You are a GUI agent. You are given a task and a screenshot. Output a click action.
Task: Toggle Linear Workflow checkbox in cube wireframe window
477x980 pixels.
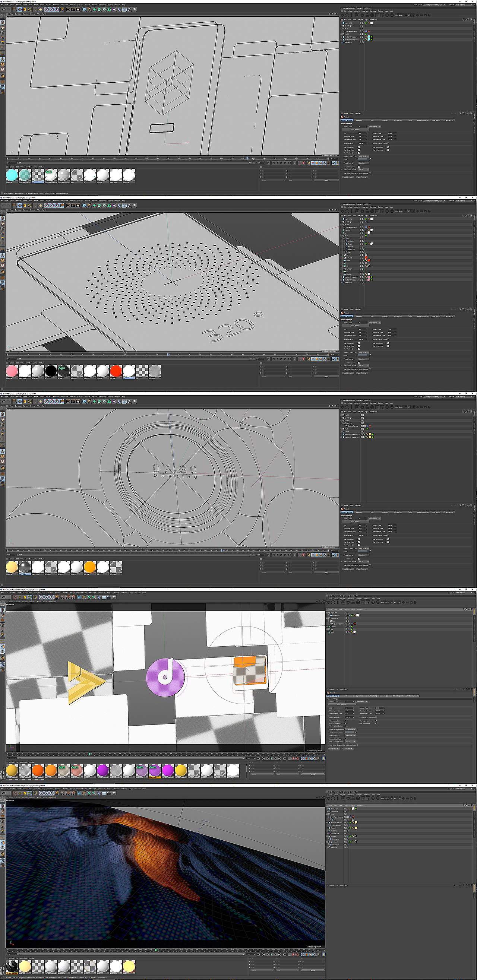pyautogui.click(x=359, y=166)
